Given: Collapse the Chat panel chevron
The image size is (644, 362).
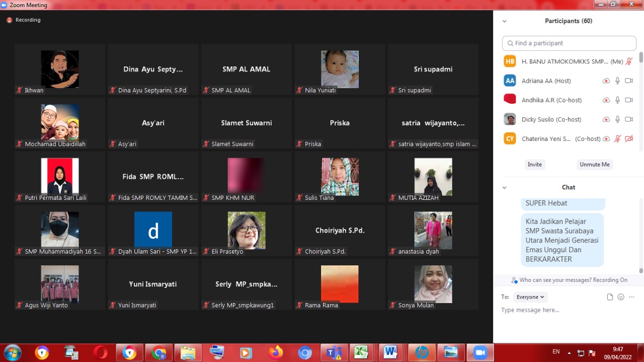Looking at the screenshot, I should pos(505,187).
